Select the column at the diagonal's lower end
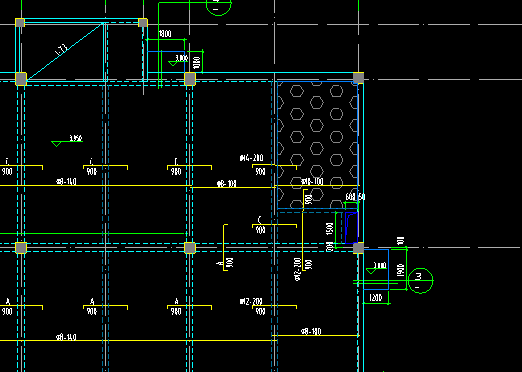This screenshot has height=372, width=522. (x=21, y=79)
